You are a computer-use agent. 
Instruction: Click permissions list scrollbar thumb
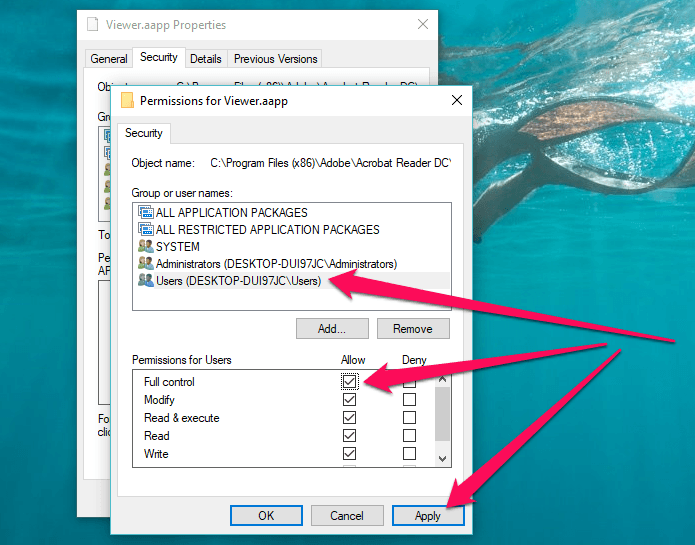coord(442,414)
